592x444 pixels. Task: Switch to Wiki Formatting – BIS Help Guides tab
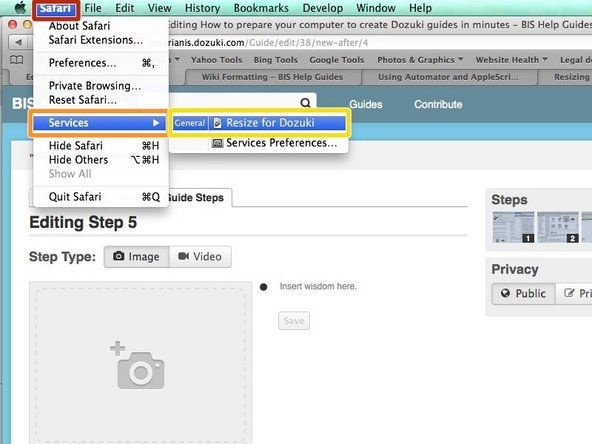click(273, 77)
